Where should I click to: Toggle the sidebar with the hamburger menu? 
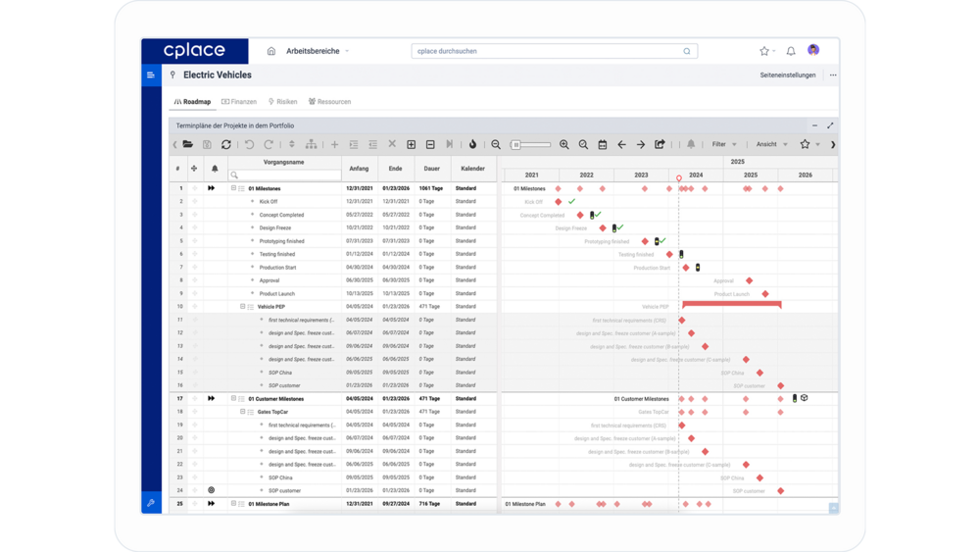(x=151, y=75)
